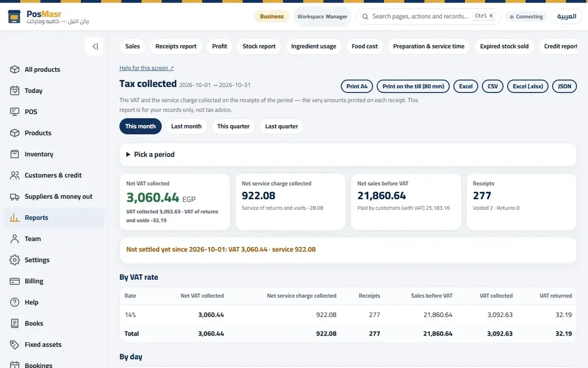The height and width of the screenshot is (368, 588).
Task: Click the Reports bar chart icon
Action: point(15,218)
